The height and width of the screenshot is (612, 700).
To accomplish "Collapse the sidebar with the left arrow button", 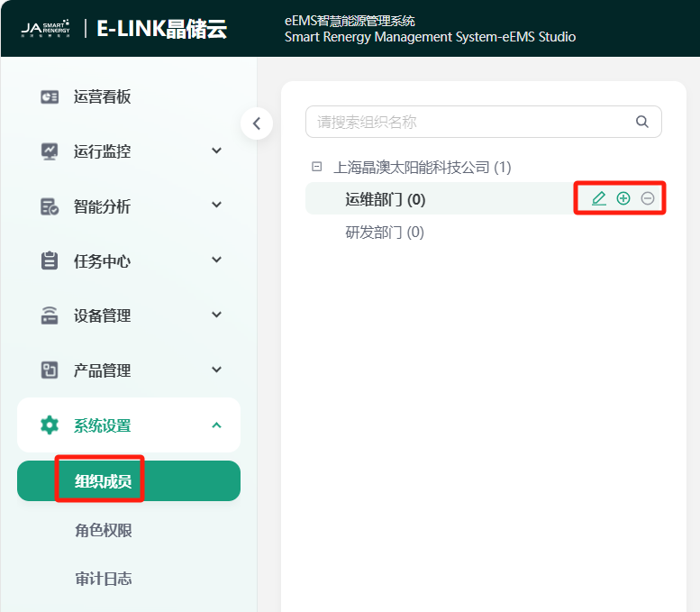I will [x=257, y=123].
